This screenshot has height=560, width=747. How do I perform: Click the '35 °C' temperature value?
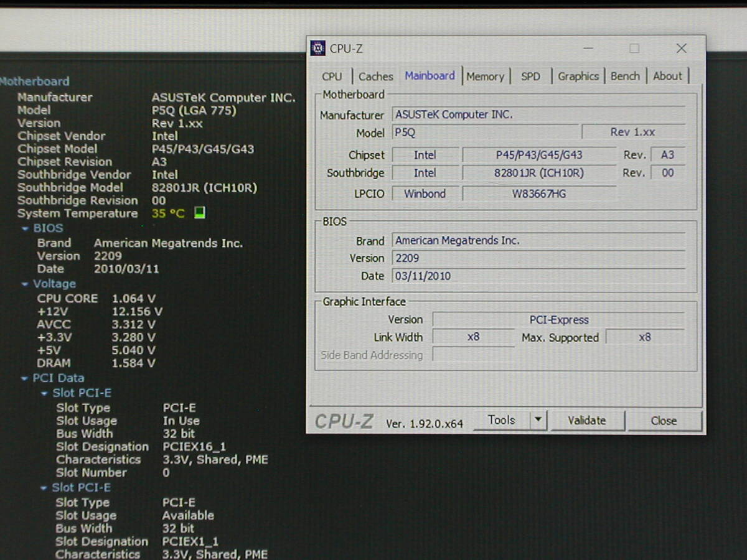pyautogui.click(x=168, y=213)
